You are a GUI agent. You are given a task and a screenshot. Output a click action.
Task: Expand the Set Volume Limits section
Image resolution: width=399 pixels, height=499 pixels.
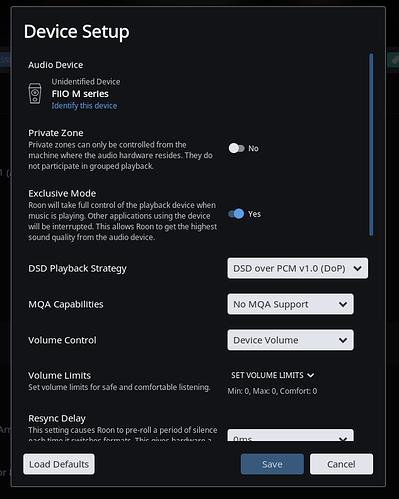click(272, 375)
